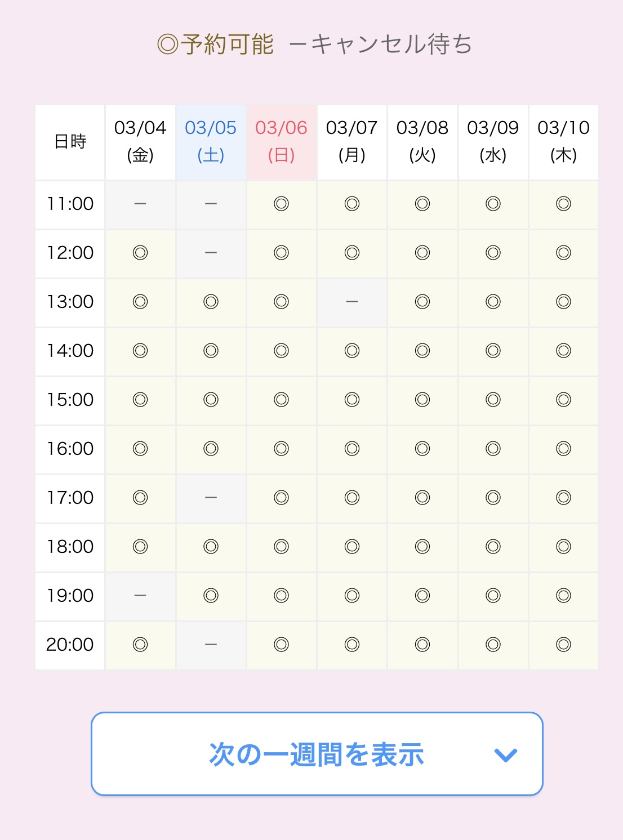Book 03/06 18:00 available slot
623x840 pixels.
pos(281,547)
